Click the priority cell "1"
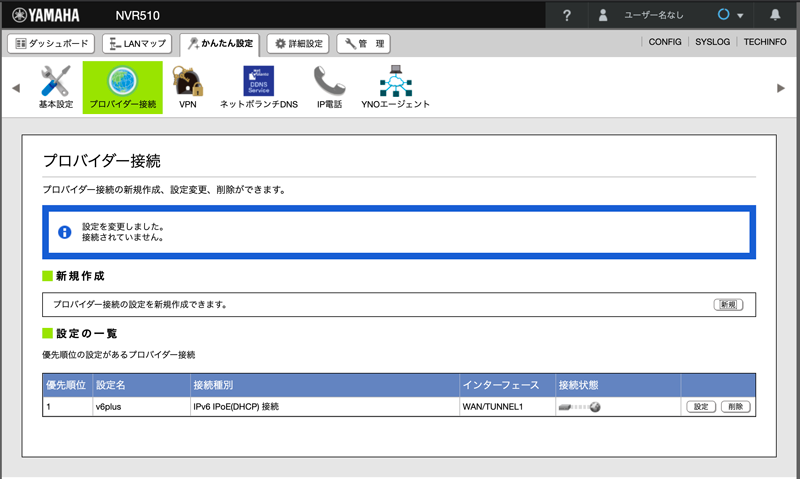The image size is (800, 479). (67, 407)
